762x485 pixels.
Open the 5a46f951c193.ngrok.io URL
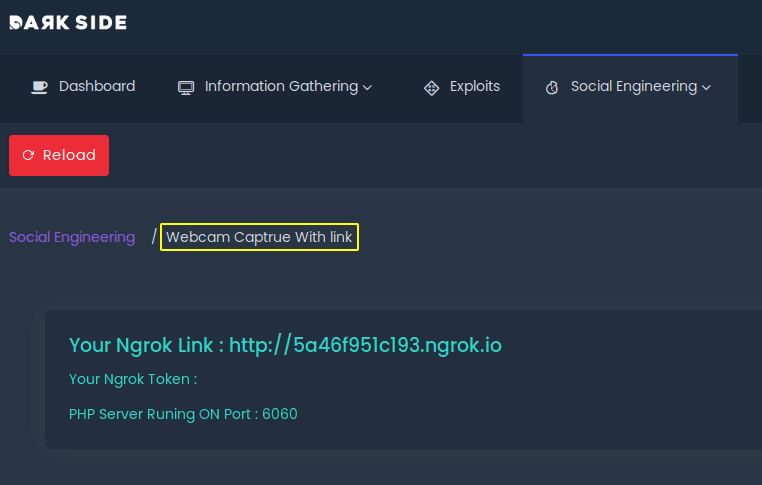coord(365,345)
